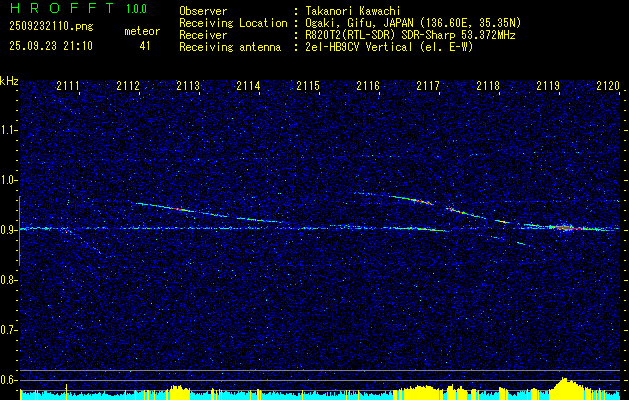Click the 'Observer' field label

click(x=203, y=11)
